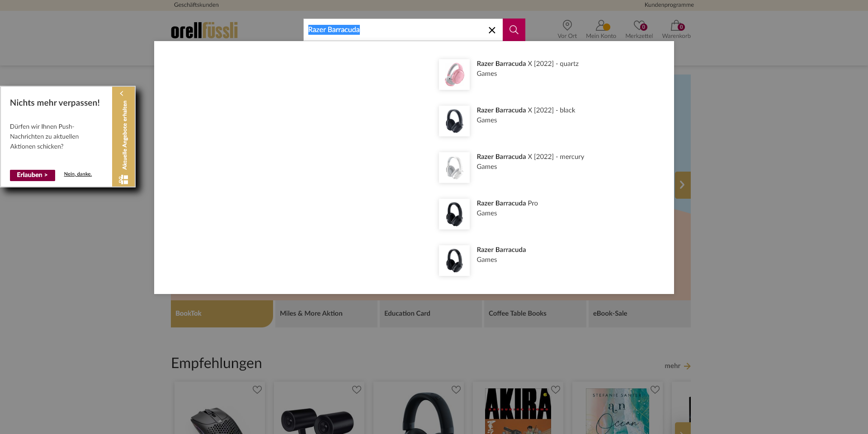Screen dimensions: 868x434
Task: Toggle wishlist heart on Akira book
Action: 556,390
